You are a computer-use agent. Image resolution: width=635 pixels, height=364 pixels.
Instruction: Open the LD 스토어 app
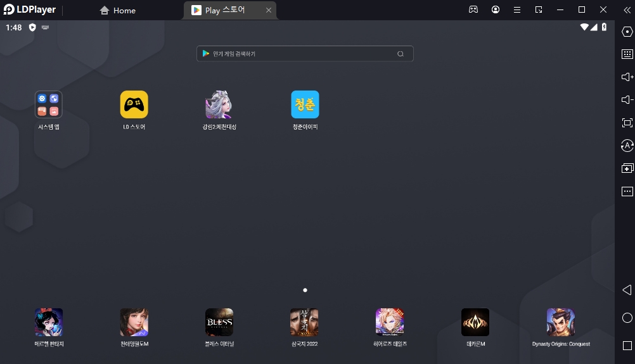[x=134, y=104]
